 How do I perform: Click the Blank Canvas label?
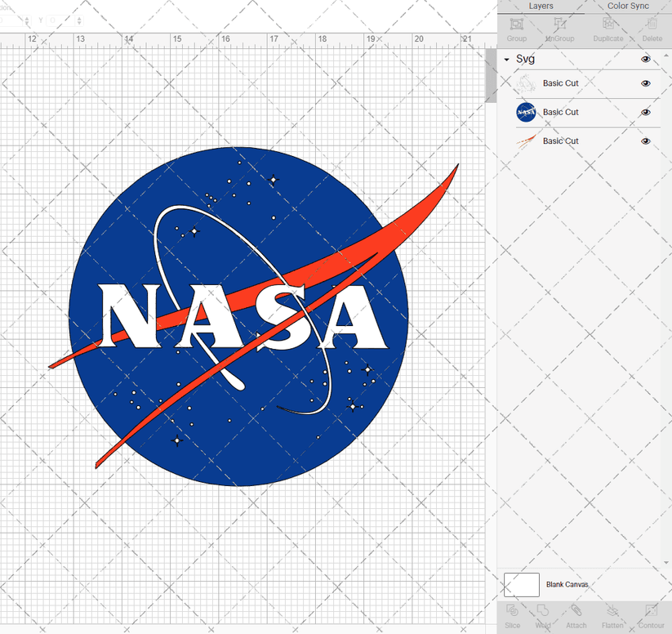click(x=567, y=584)
